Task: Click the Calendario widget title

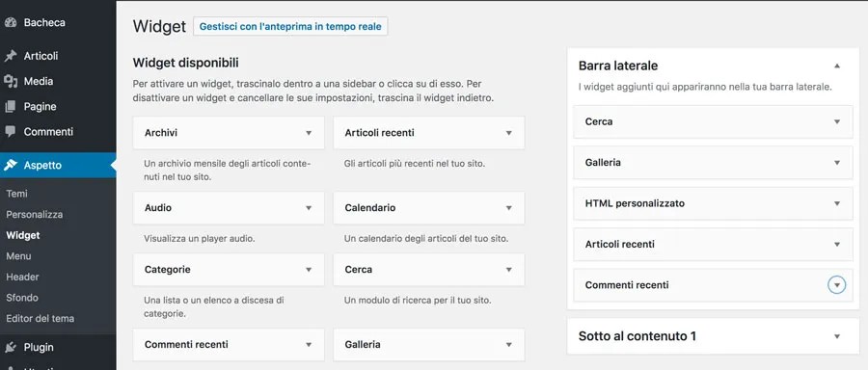Action: (369, 208)
